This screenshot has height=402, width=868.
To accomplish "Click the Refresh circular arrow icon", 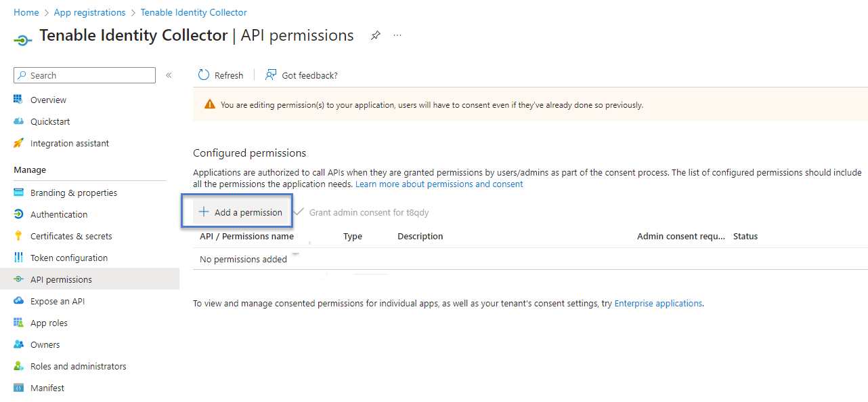I will 204,75.
